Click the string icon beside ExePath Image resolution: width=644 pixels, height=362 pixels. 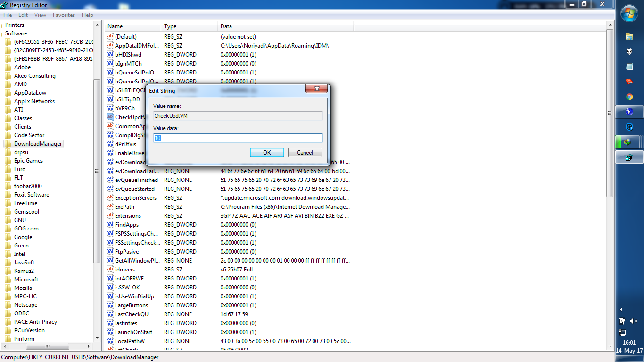tap(110, 206)
